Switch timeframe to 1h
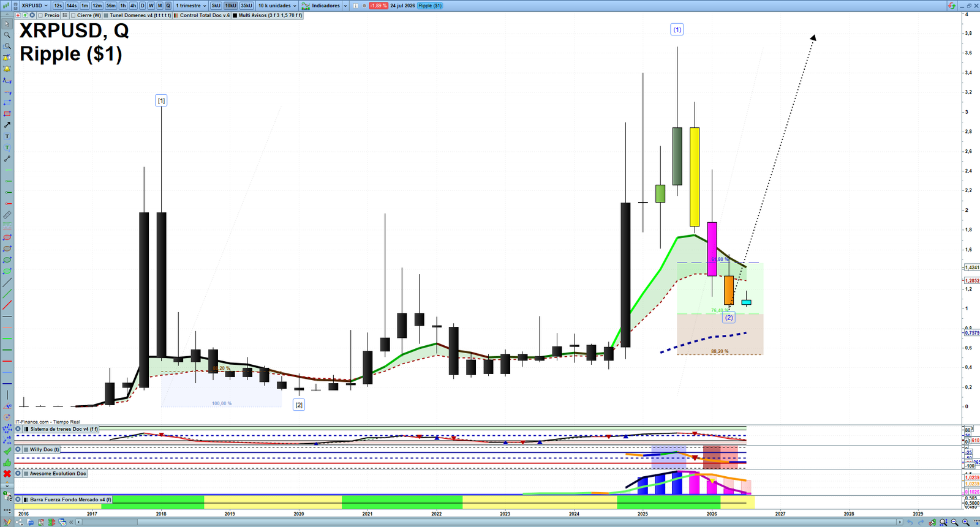Viewport: 980px width, 527px height. 123,6
